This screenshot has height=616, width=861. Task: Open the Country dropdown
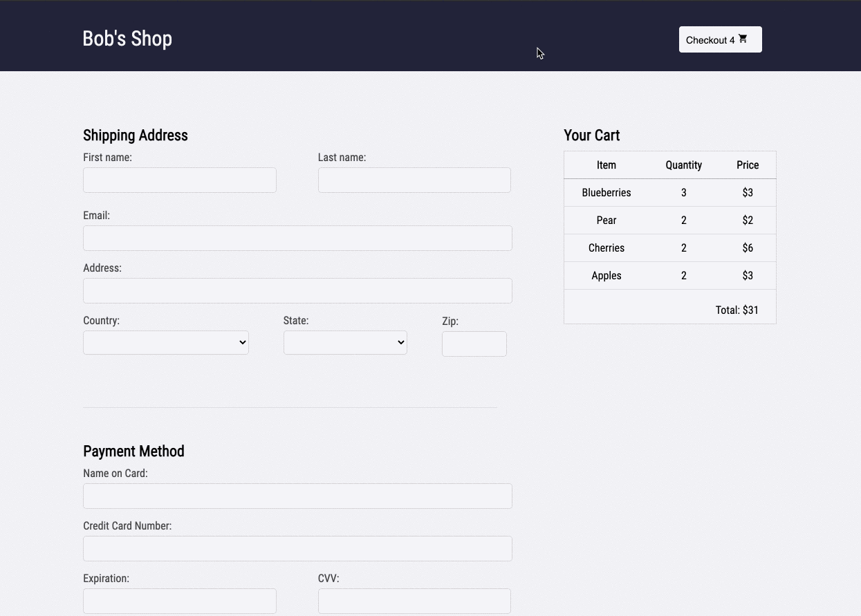(x=166, y=343)
